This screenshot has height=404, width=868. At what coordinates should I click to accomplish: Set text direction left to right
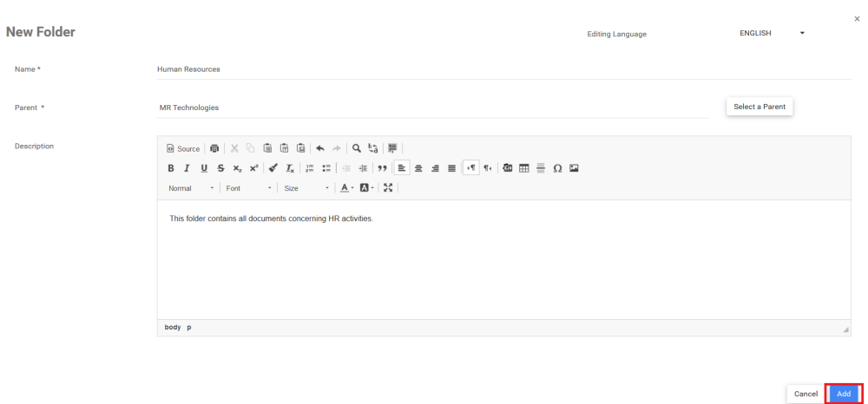[471, 168]
